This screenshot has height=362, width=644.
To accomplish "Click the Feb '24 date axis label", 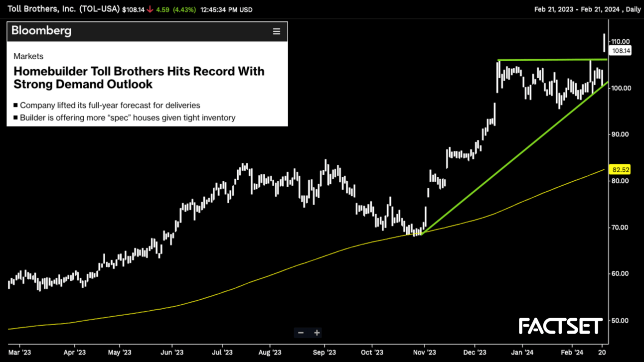I will pyautogui.click(x=572, y=353).
